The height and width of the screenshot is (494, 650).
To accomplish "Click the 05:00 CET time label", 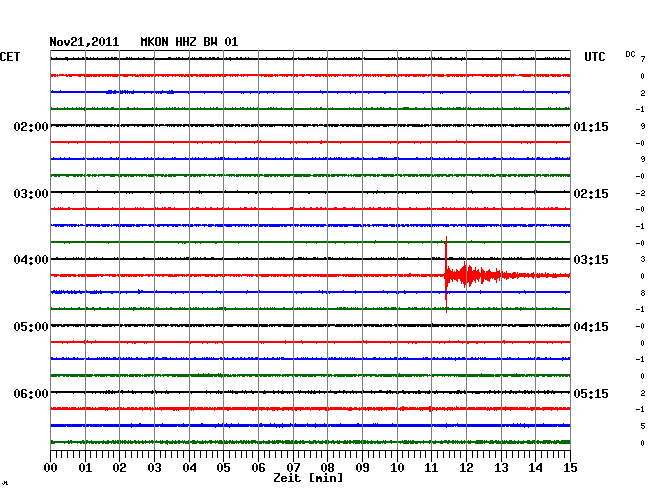I will point(31,327).
